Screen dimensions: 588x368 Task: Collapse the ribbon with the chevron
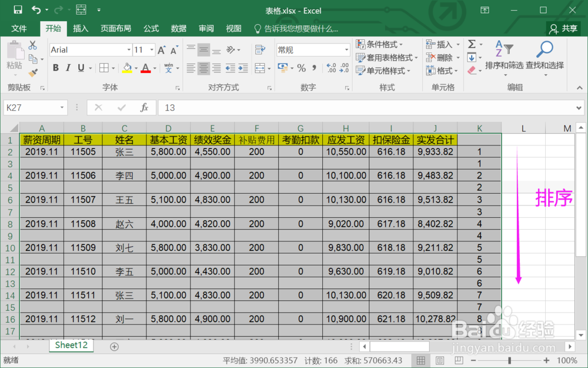coord(579,88)
